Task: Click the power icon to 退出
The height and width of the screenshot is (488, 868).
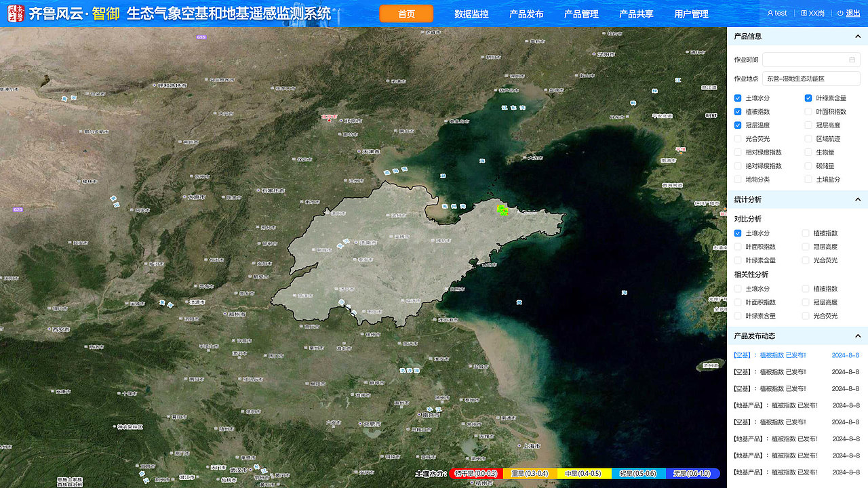Action: point(840,13)
